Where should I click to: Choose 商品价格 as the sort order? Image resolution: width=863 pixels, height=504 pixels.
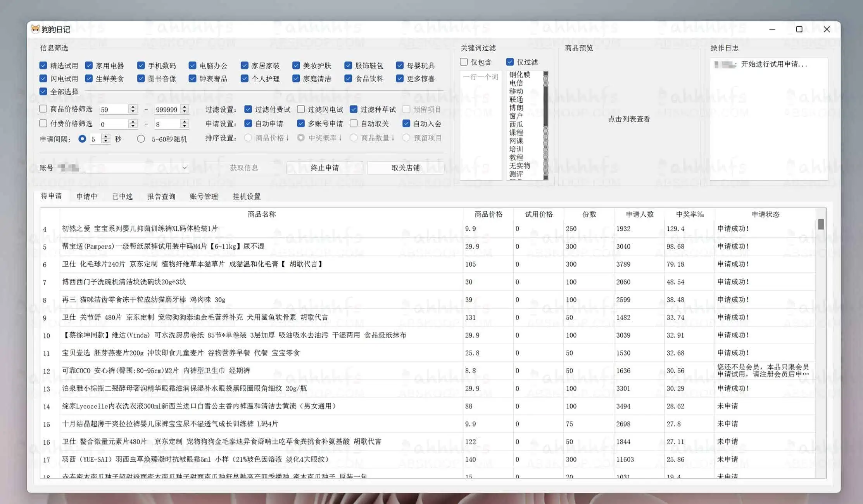tap(248, 138)
